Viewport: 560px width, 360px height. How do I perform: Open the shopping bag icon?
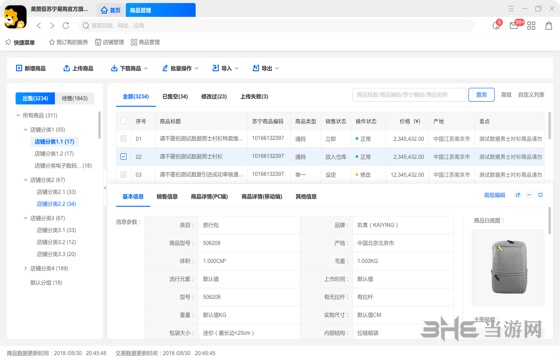coord(549,26)
